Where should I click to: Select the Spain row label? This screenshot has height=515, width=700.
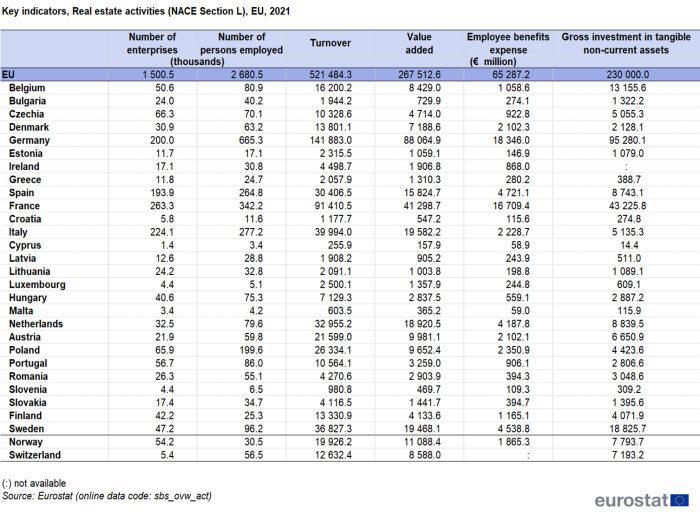point(21,193)
